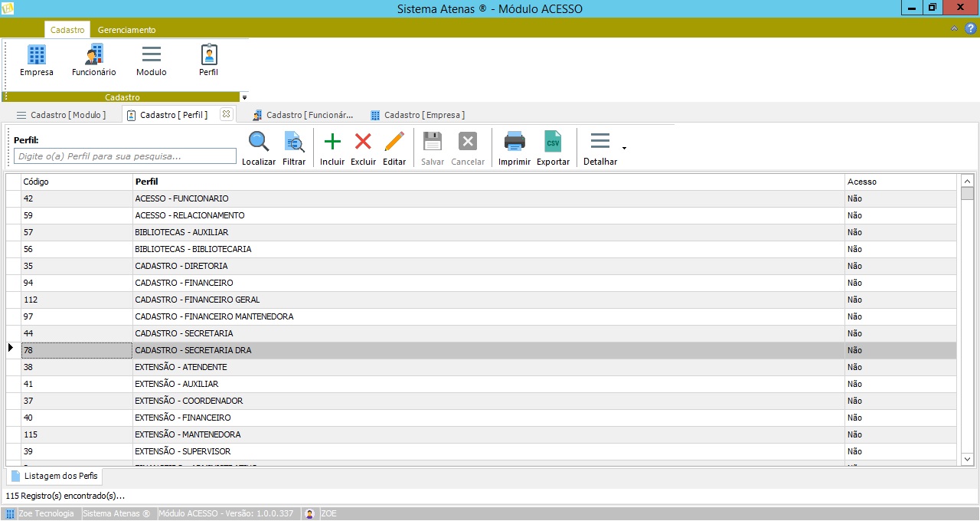Switch to the Cadastro ribbon tab
980x521 pixels.
(x=67, y=30)
